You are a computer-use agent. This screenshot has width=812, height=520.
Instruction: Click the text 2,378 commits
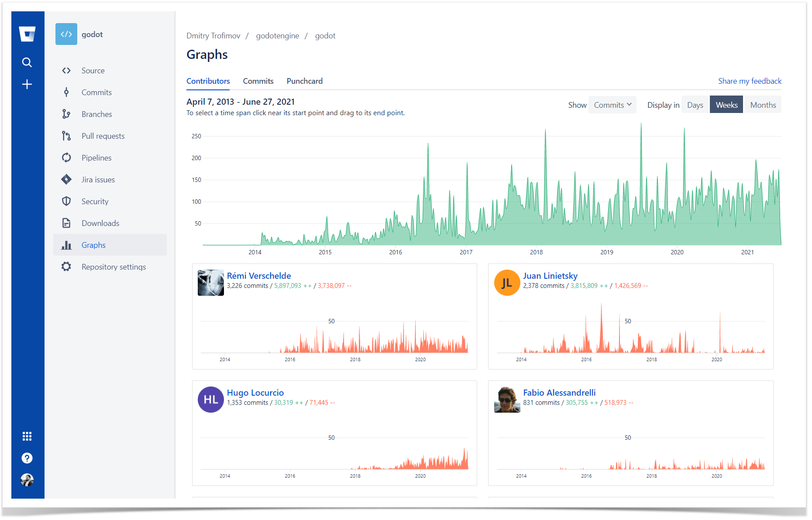coord(544,286)
